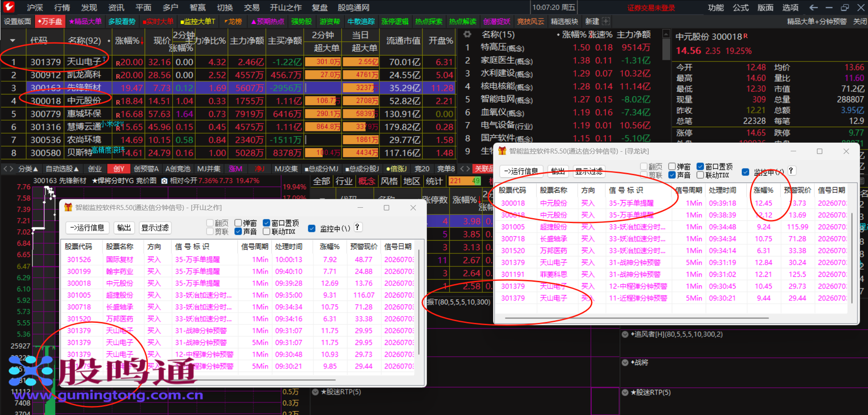This screenshot has height=415, width=868.
Task: Click 显示过滤 button in 开山之作 window
Action: pyautogui.click(x=155, y=228)
